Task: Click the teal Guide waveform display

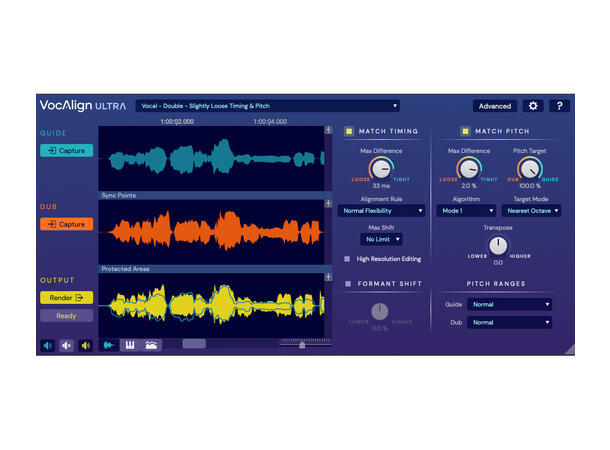Action: 211,158
